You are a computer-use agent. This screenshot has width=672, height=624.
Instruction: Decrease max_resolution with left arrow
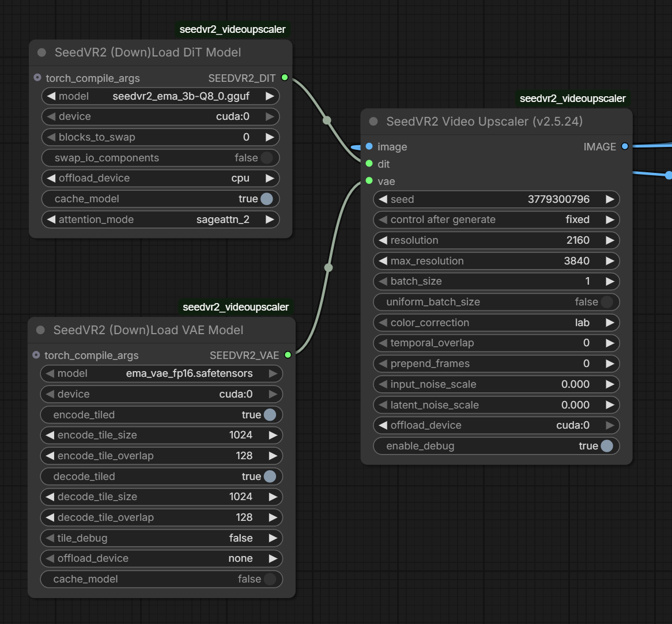383,261
